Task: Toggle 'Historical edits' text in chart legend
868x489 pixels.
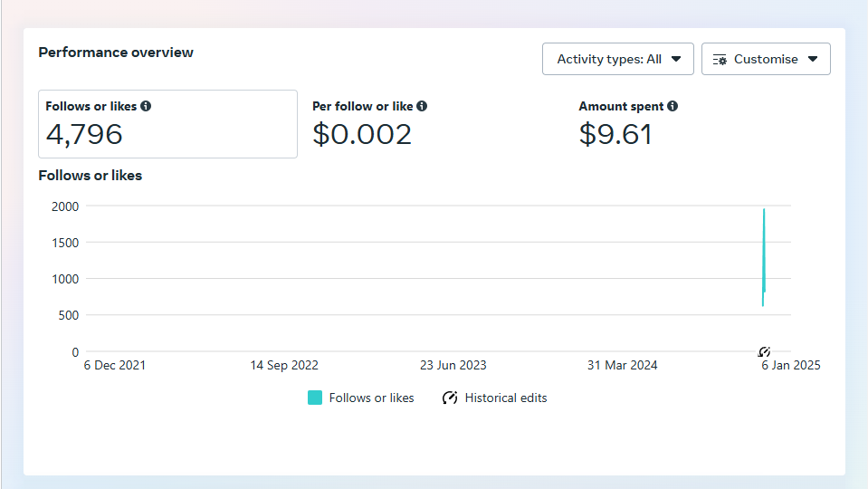Action: point(506,398)
